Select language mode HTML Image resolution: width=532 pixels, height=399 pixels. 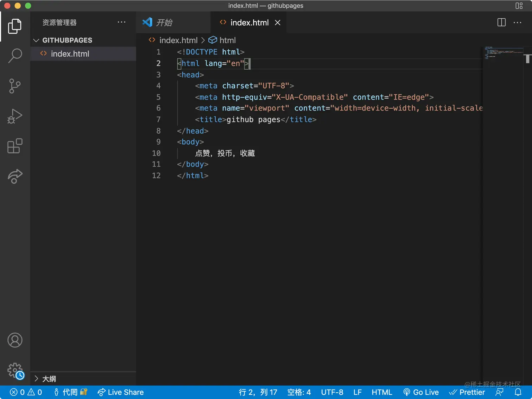pos(382,392)
